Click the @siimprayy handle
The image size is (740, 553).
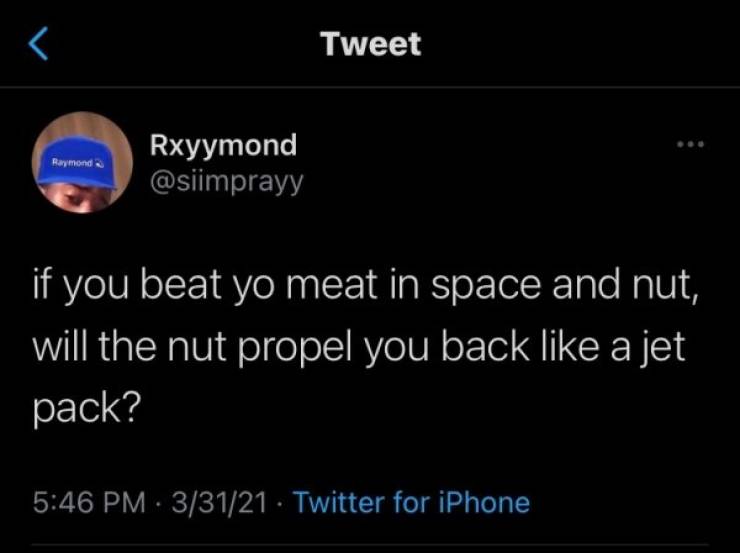[x=224, y=181]
